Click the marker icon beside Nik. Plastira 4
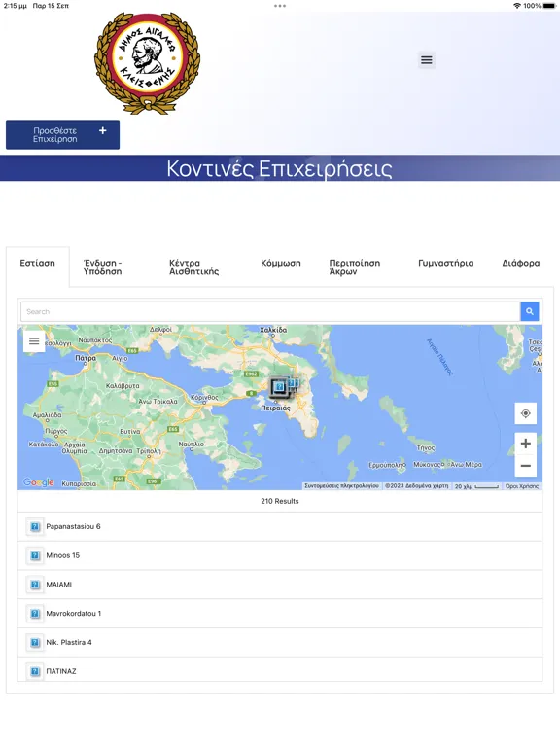Viewport: 560px width, 747px height. coord(35,643)
